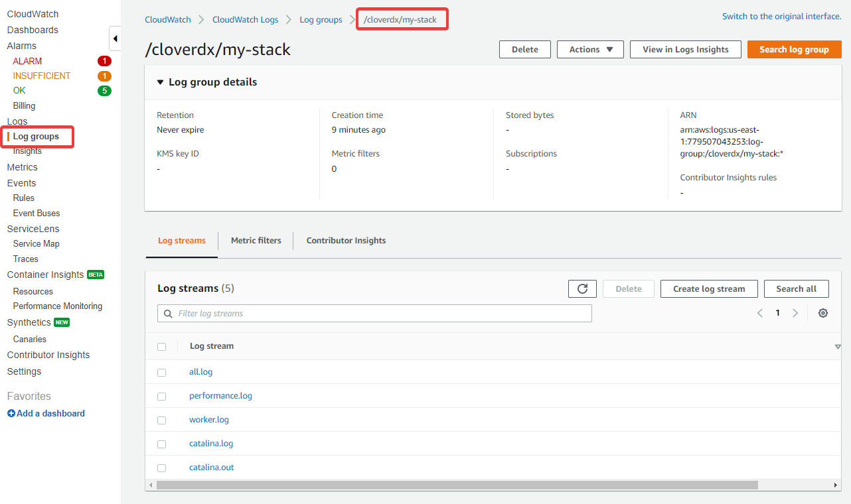Collapse the Log group details section
This screenshot has height=504, width=851.
[x=160, y=82]
